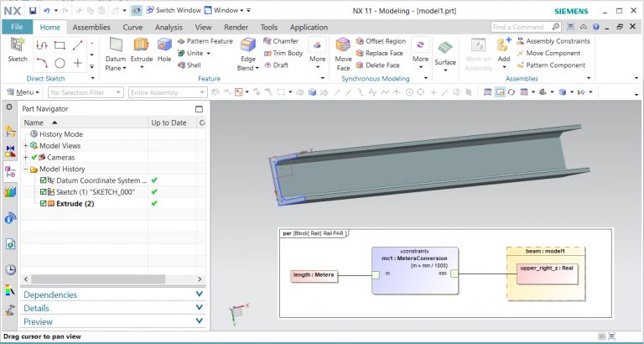Uncheck the Sketch (1) "SKETCH_000" checkbox

tap(44, 192)
